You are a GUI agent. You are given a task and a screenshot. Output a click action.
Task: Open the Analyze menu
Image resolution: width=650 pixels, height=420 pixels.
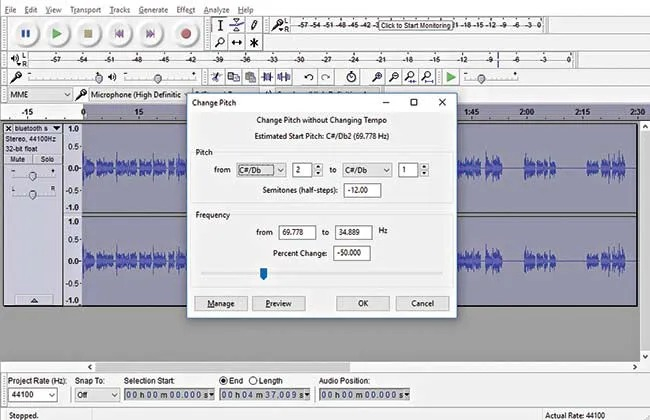(216, 10)
